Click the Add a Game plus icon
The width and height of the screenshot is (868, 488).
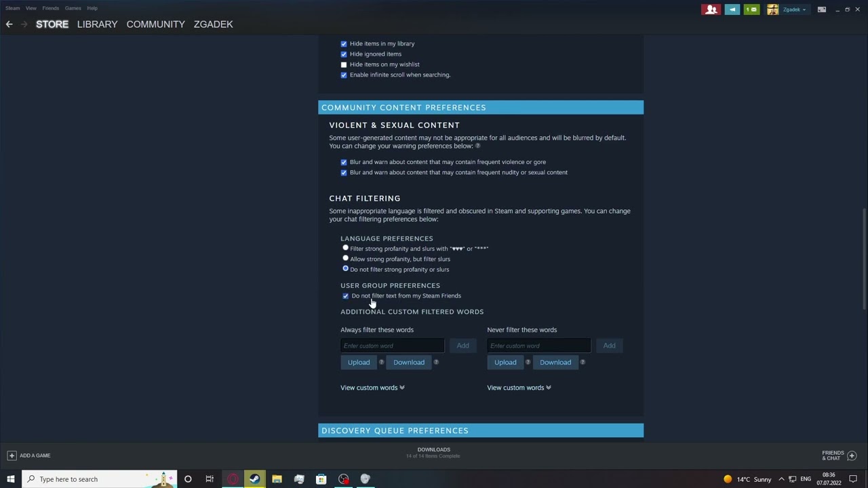tap(12, 455)
